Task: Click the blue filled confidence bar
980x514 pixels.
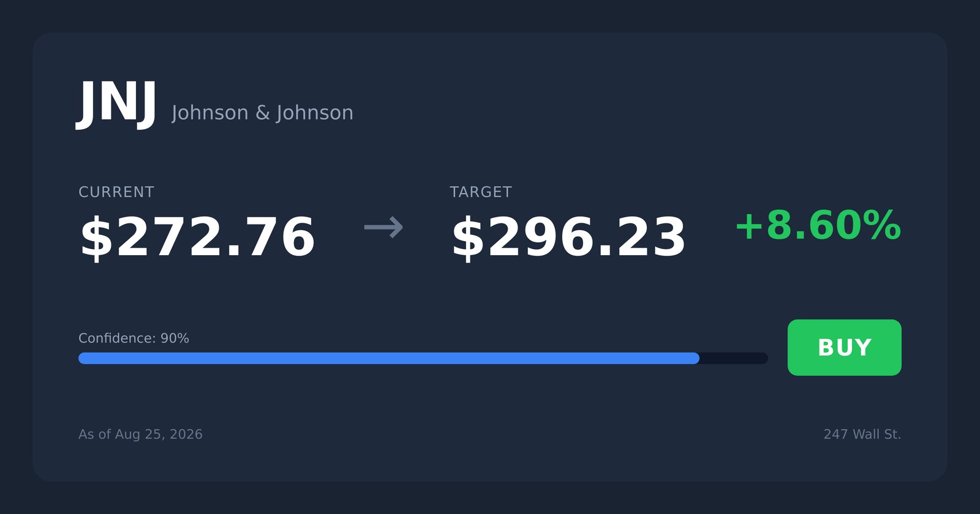Action: [x=389, y=358]
